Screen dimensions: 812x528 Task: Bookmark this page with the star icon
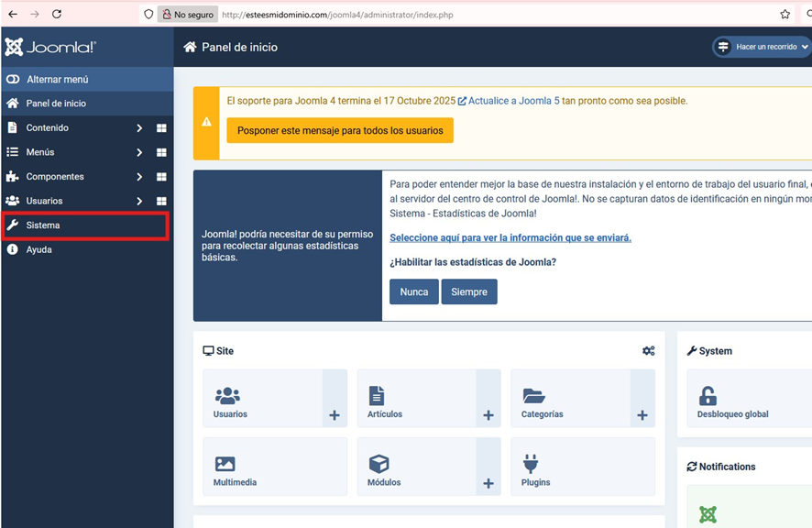[785, 15]
